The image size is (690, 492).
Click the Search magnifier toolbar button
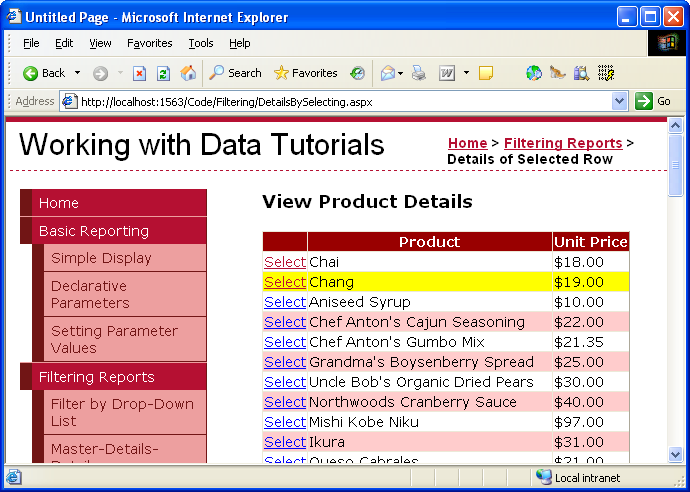[235, 73]
